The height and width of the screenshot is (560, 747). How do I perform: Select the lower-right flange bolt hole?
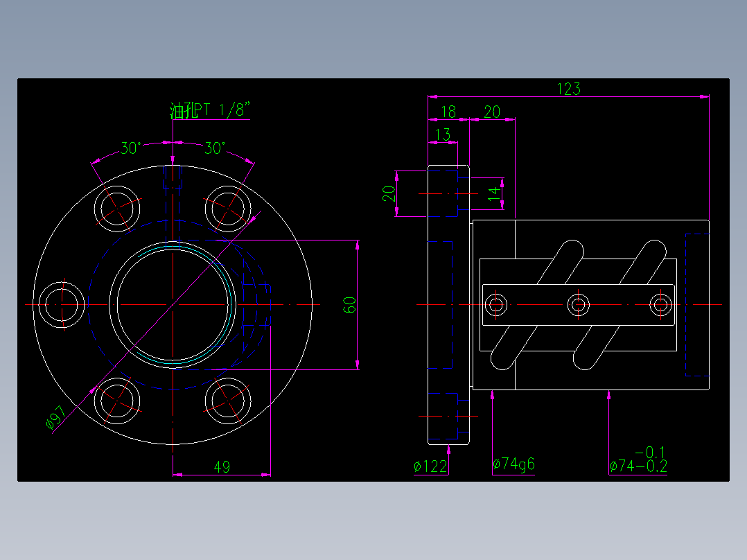[x=228, y=401]
